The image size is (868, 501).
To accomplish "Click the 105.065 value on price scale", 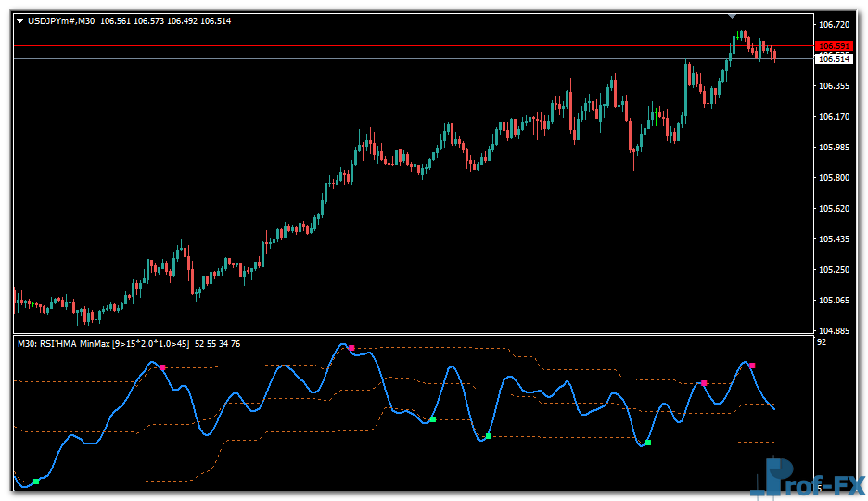I will click(835, 301).
